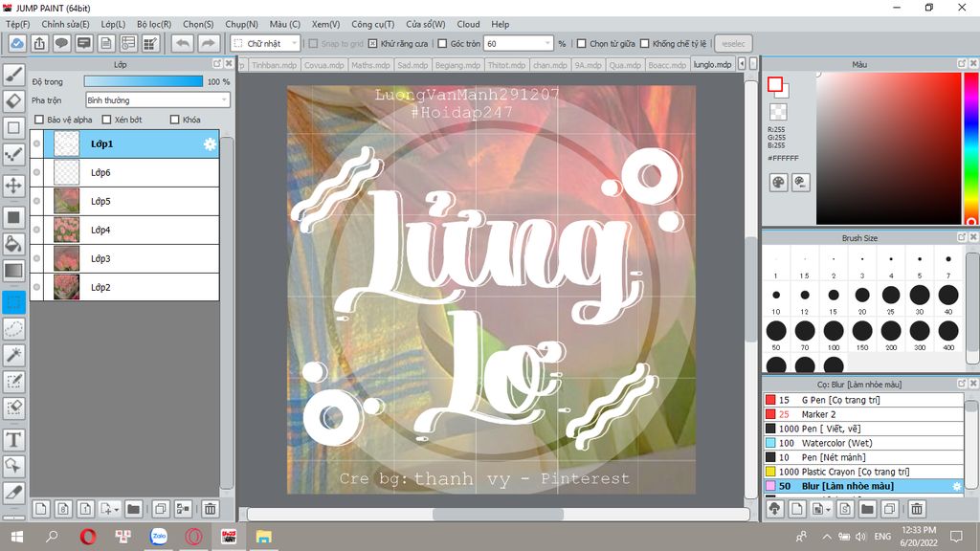Select the Move tool

tap(13, 185)
